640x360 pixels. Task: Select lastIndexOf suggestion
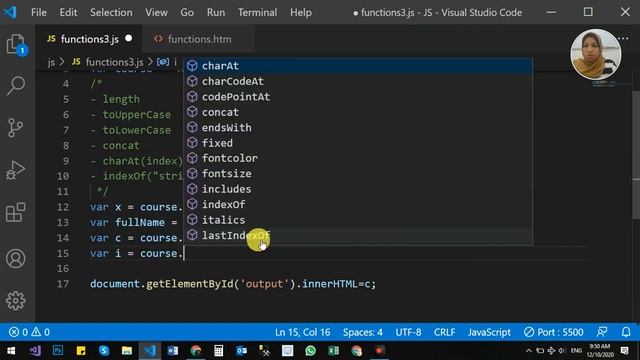pos(358,236)
